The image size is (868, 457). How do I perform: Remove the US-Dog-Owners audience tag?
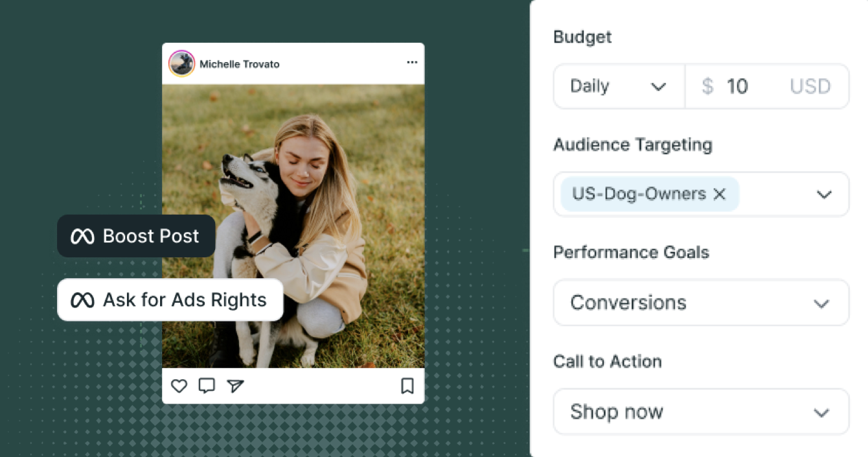click(719, 194)
